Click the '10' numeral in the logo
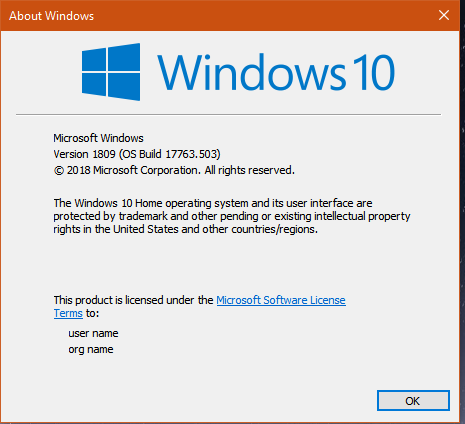Screen dimensions: 465x424 pyautogui.click(x=374, y=72)
